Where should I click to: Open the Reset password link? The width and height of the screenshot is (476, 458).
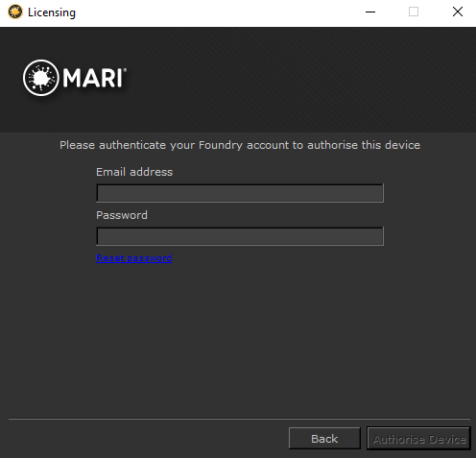point(133,258)
